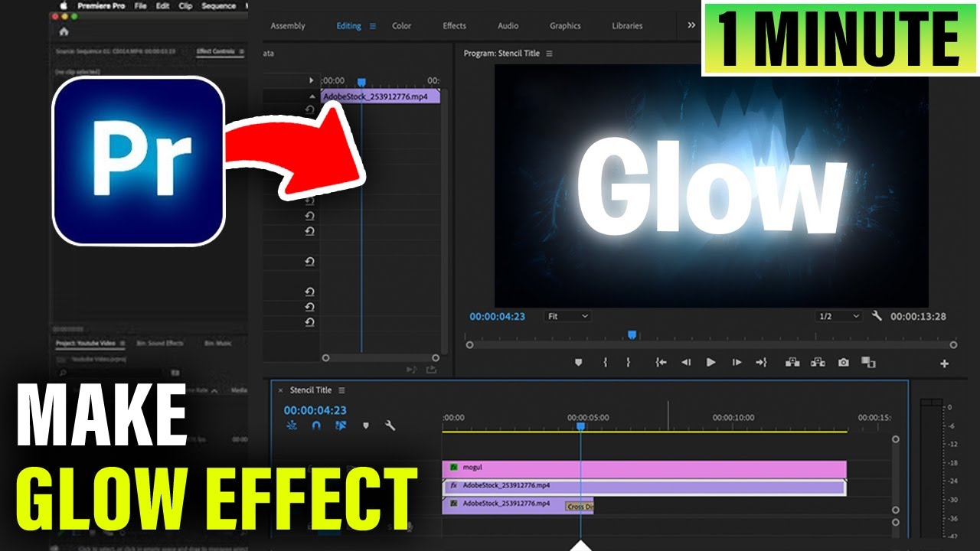
Task: Open Program monitor wrench settings
Action: click(877, 316)
